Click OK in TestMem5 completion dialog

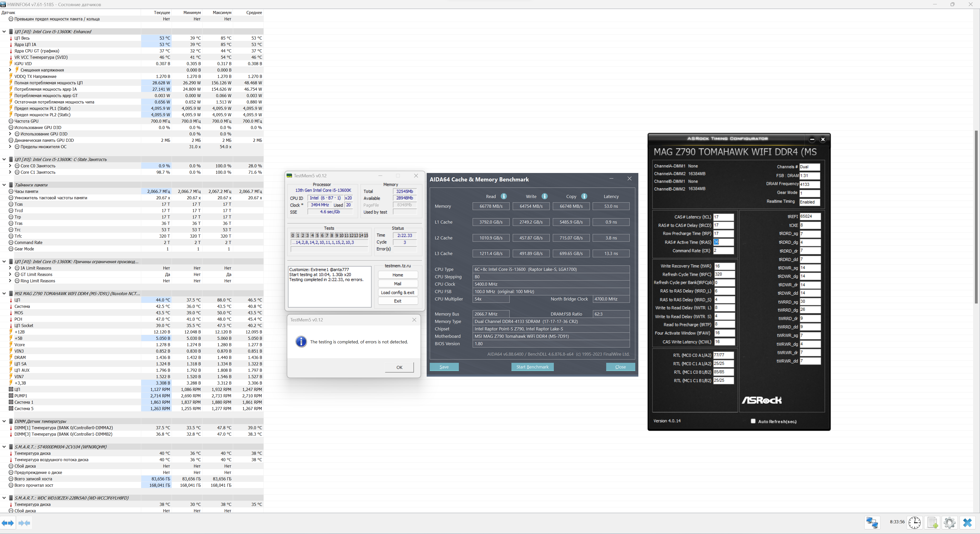[x=399, y=367]
